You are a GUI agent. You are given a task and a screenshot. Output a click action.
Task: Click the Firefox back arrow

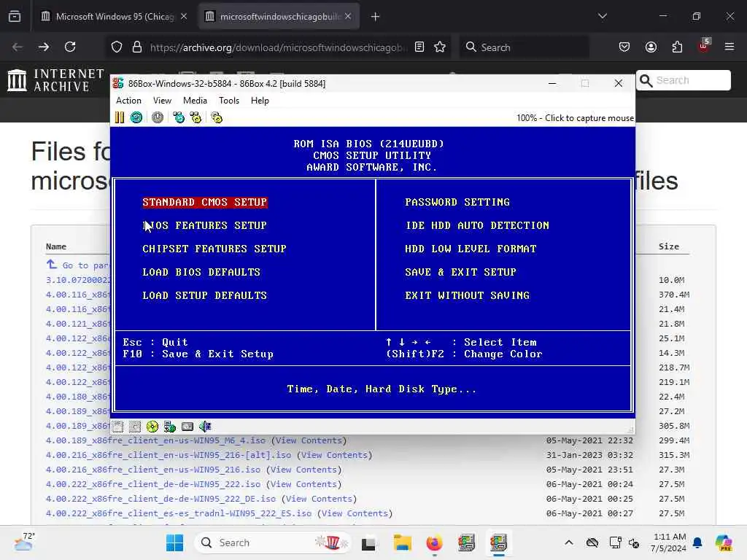coord(18,47)
